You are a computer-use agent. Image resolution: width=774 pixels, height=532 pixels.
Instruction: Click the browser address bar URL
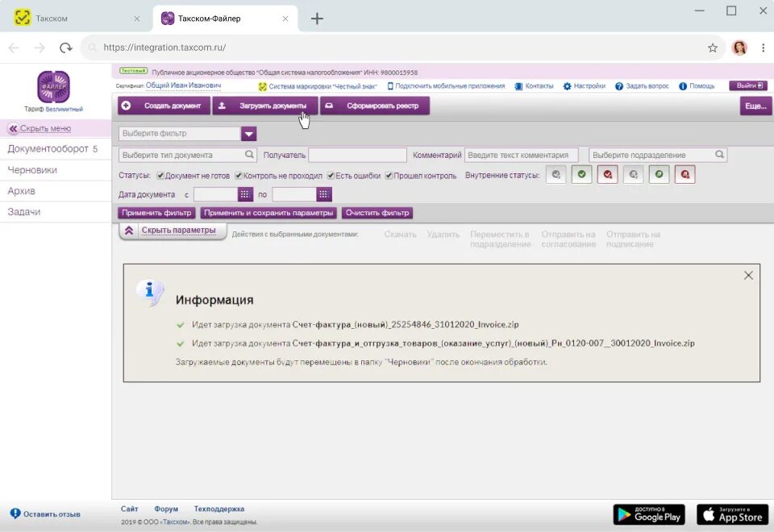pyautogui.click(x=164, y=48)
